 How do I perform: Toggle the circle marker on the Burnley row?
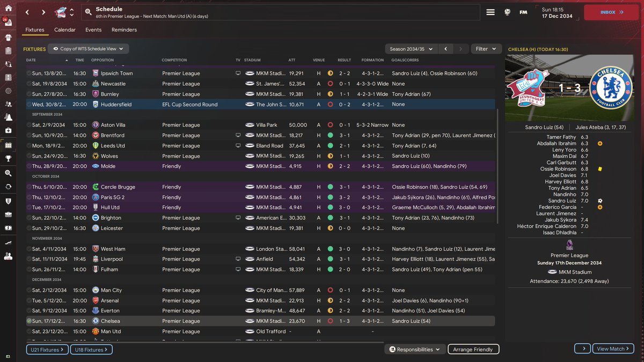(29, 94)
